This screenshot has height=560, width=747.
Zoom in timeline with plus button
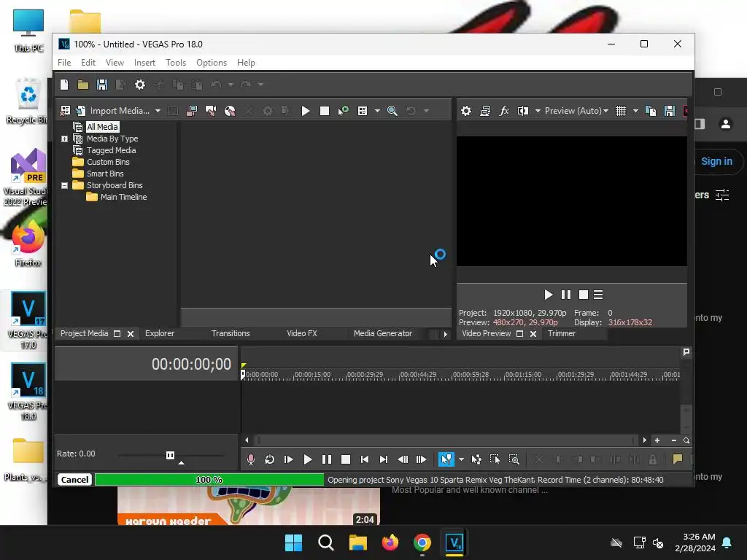(x=657, y=440)
